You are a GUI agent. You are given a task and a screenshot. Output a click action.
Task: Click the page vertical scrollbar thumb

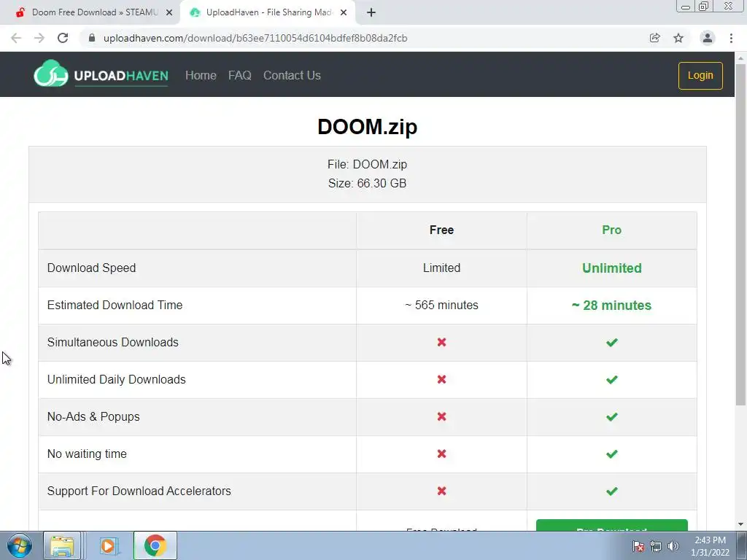[x=740, y=234]
